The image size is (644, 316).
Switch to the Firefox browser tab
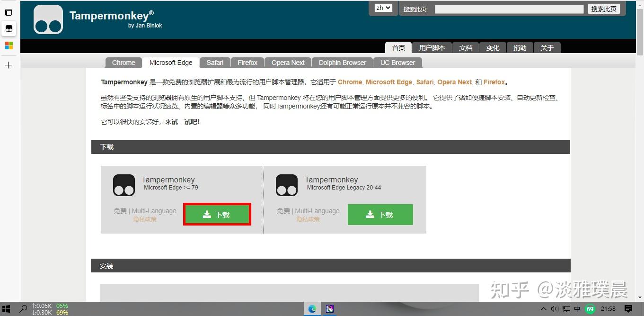pos(247,62)
